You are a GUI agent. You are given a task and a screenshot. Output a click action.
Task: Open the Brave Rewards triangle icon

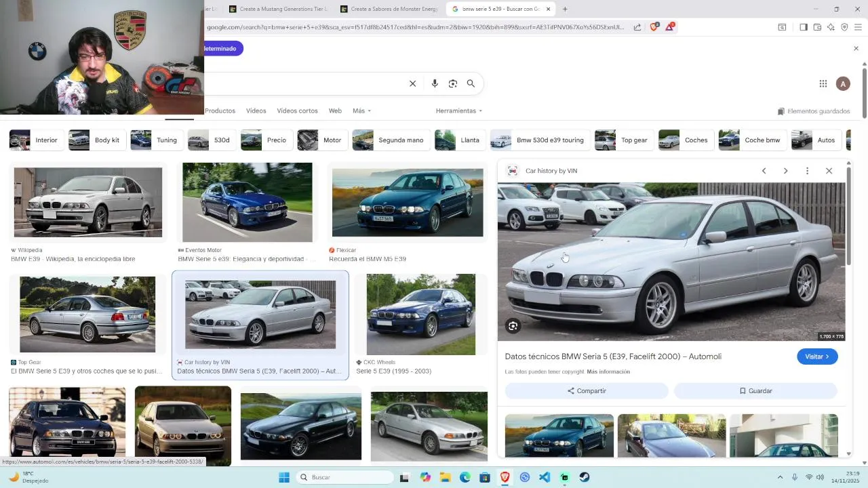[x=670, y=26]
